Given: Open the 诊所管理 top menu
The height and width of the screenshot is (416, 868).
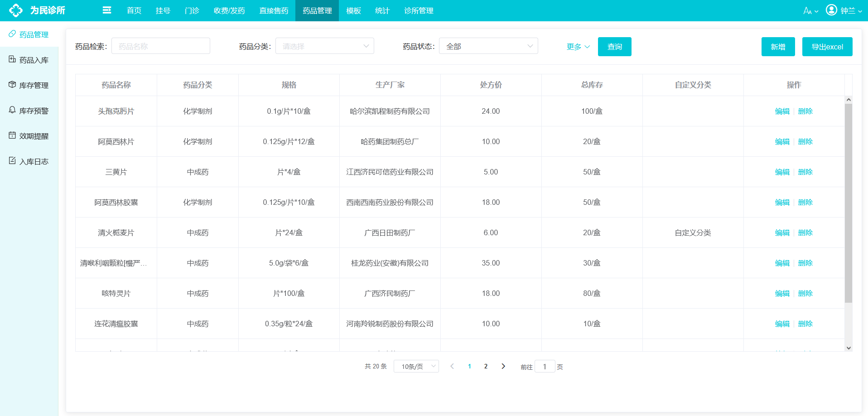Looking at the screenshot, I should (x=419, y=10).
